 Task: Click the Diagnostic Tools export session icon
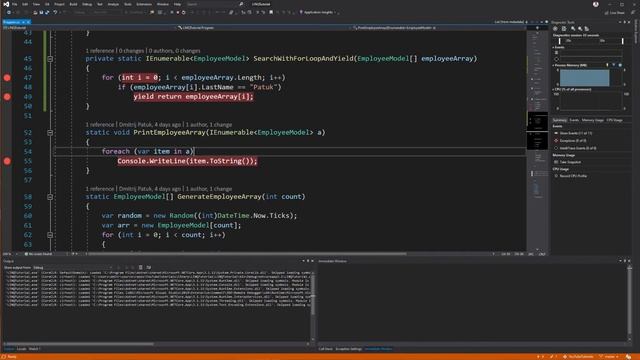(x=564, y=29)
